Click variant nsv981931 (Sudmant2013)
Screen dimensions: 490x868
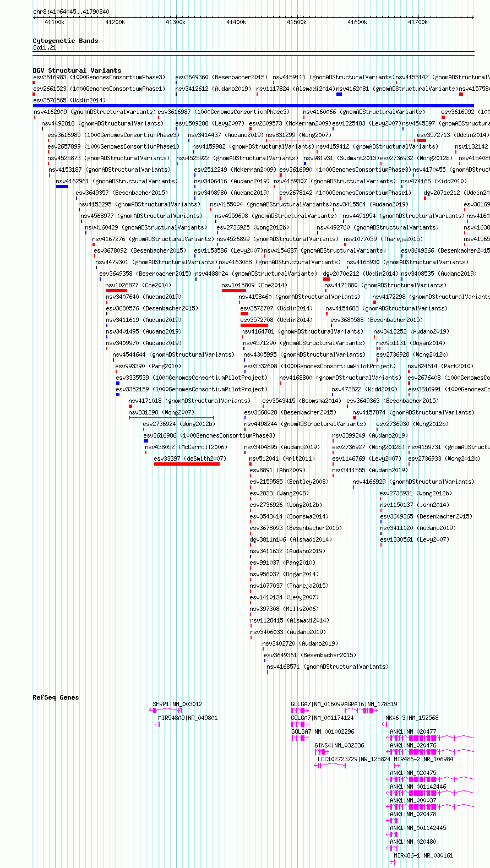tap(342, 158)
